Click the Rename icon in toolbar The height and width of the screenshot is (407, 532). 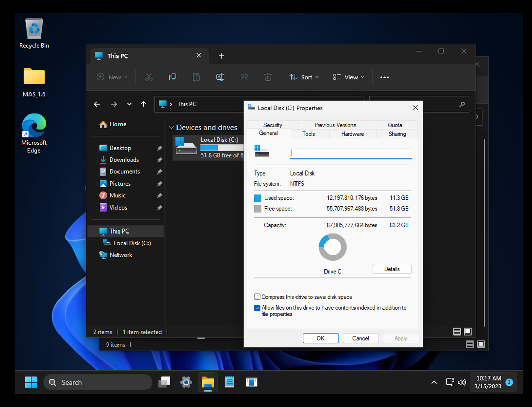pyautogui.click(x=220, y=77)
